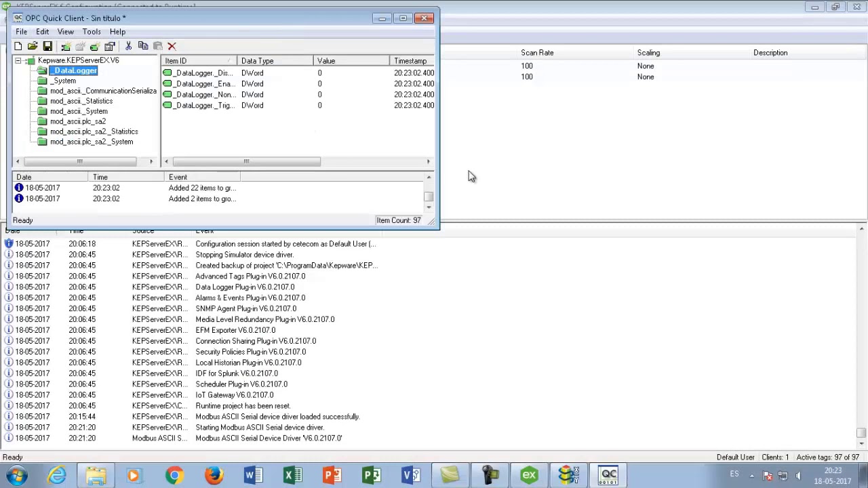Select 'Runtime project has been reset.' log entry

(243, 405)
